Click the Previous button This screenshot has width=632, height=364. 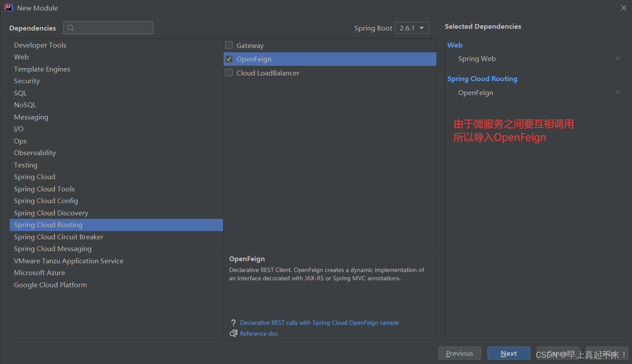tap(460, 354)
